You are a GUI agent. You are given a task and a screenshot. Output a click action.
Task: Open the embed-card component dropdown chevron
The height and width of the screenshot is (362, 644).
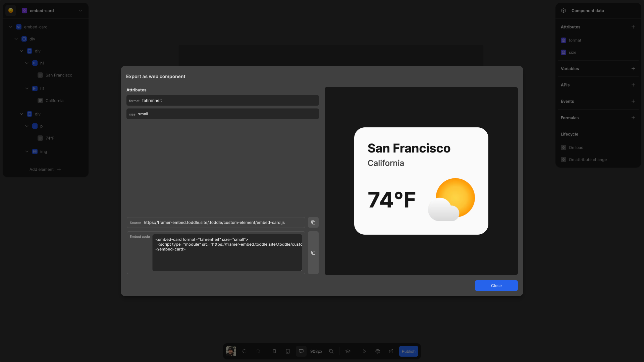point(80,11)
